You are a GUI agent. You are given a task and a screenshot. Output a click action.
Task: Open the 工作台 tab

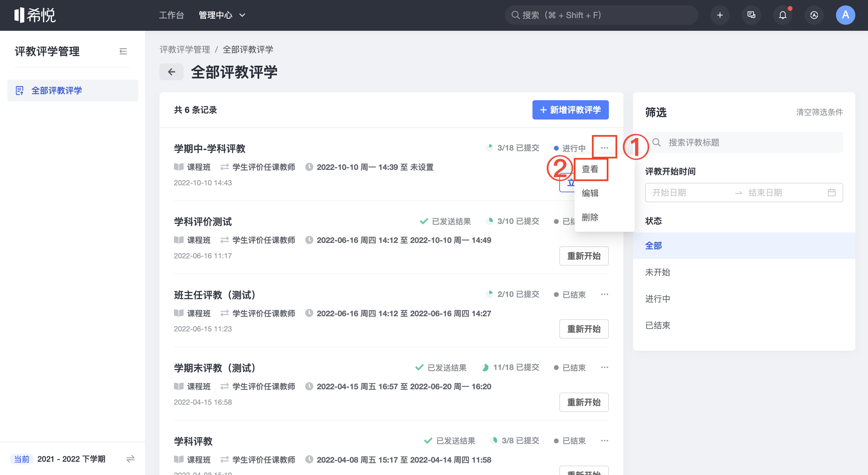pyautogui.click(x=171, y=15)
